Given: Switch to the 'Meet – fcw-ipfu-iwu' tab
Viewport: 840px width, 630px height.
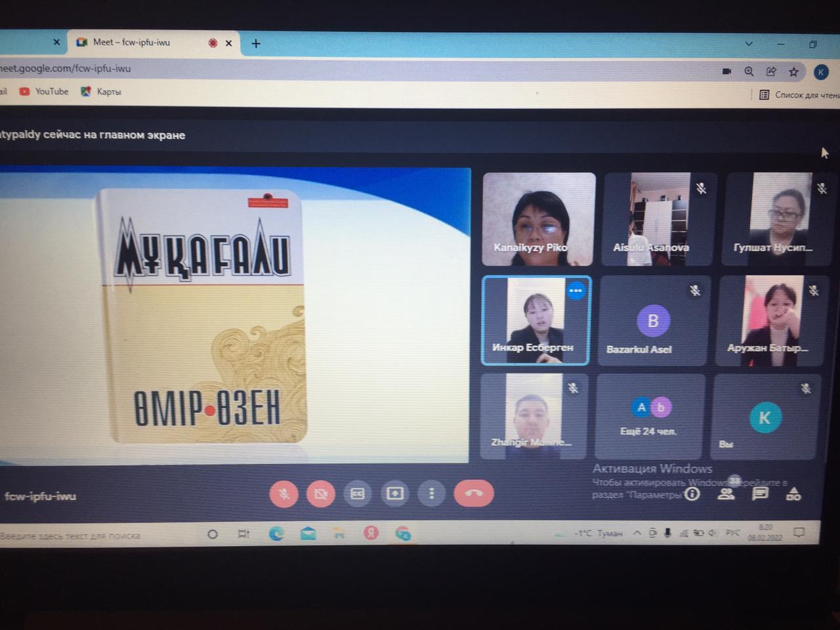Looking at the screenshot, I should coord(131,43).
